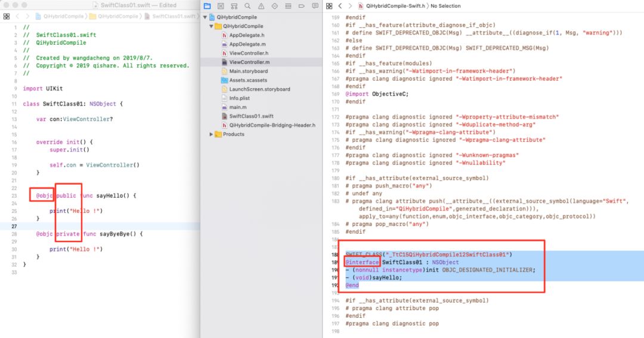The image size is (644, 338).
Task: Open the Report navigator speech-bubble icon
Action: pos(315,6)
